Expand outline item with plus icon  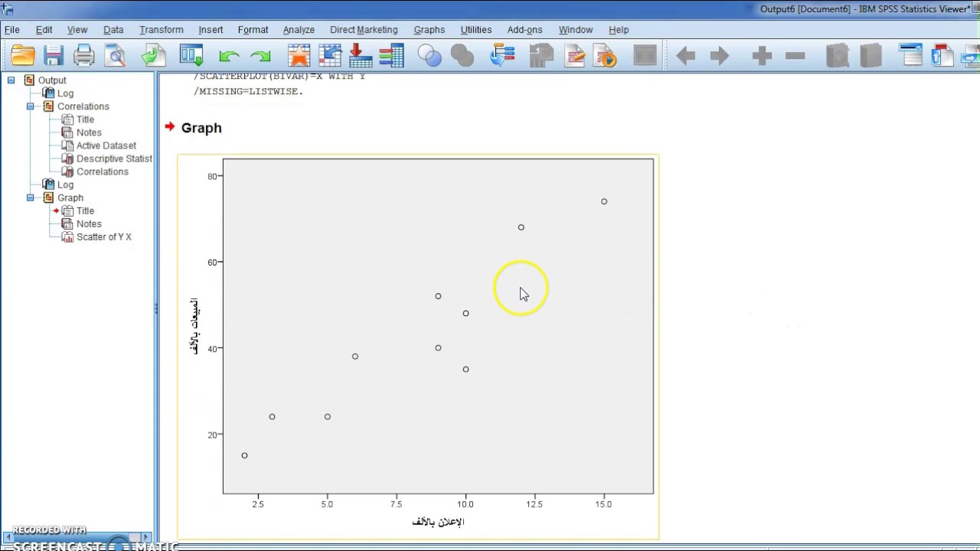(762, 56)
